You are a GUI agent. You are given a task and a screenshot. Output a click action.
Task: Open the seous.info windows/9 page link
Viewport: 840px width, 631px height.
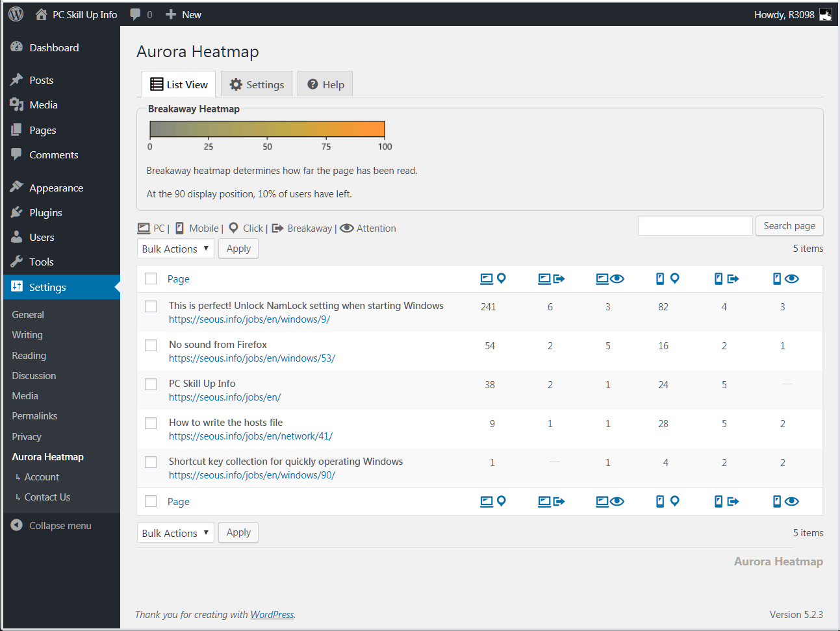(249, 319)
